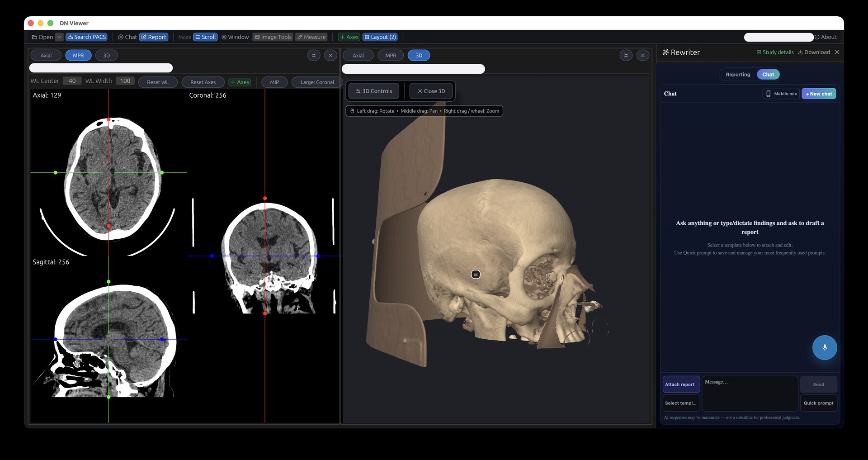Screen dimensions: 868x460
Task: Switch right viewport to MPR view
Action: pos(391,56)
